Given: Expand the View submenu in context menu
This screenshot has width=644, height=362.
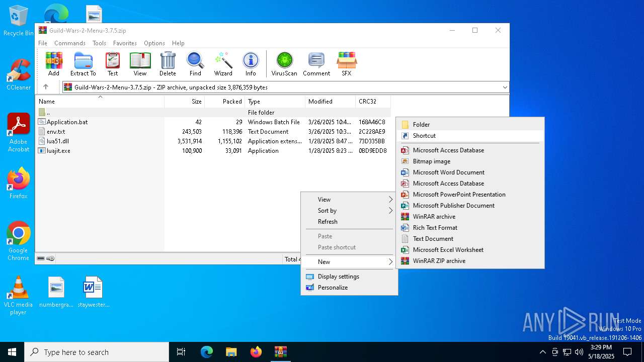Looking at the screenshot, I should pyautogui.click(x=349, y=200).
